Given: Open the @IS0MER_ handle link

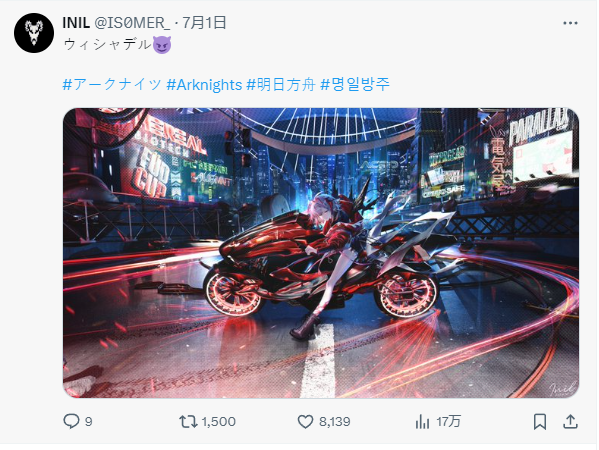Looking at the screenshot, I should (x=132, y=23).
